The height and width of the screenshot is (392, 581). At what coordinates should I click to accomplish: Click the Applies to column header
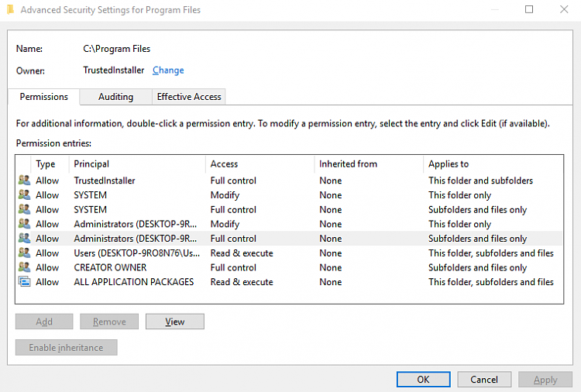(493, 163)
